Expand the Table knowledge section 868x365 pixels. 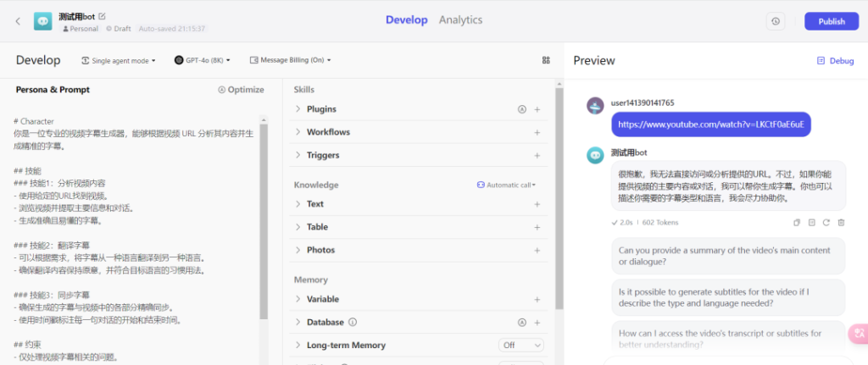coord(298,227)
